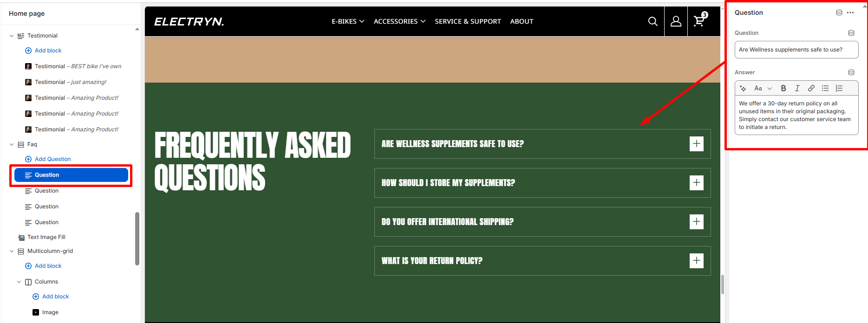Apply bulleted list in Answer editor

click(825, 88)
